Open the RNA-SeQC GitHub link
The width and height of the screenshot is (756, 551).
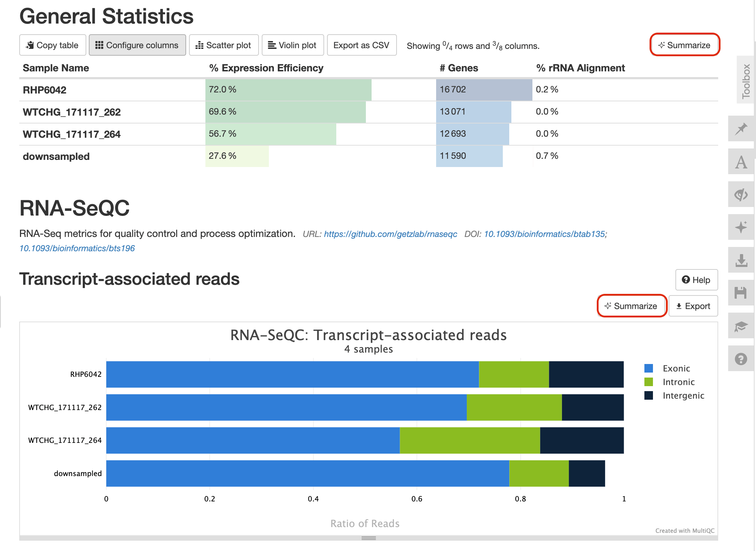(x=390, y=234)
